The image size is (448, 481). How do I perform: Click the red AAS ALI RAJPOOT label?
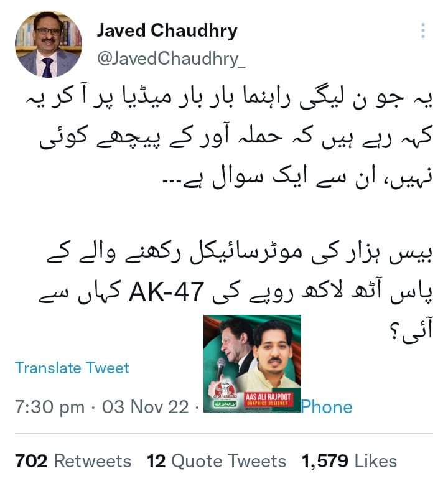tap(268, 399)
